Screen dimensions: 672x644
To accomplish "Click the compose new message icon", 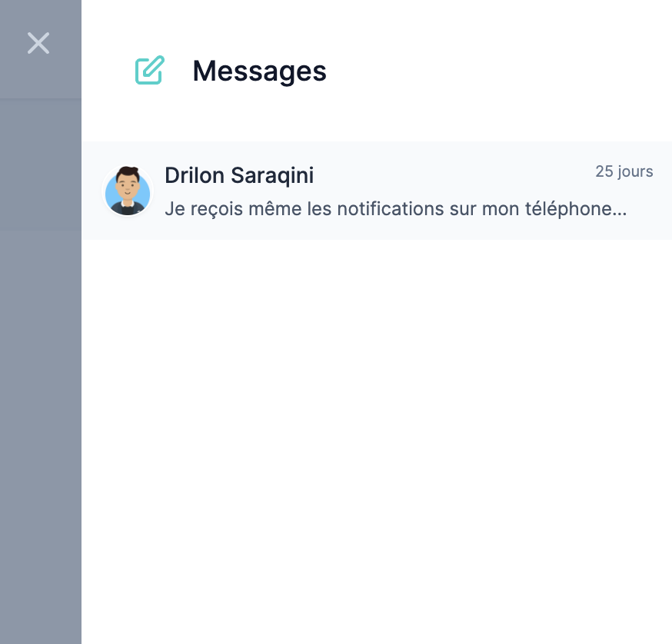I will 149,71.
